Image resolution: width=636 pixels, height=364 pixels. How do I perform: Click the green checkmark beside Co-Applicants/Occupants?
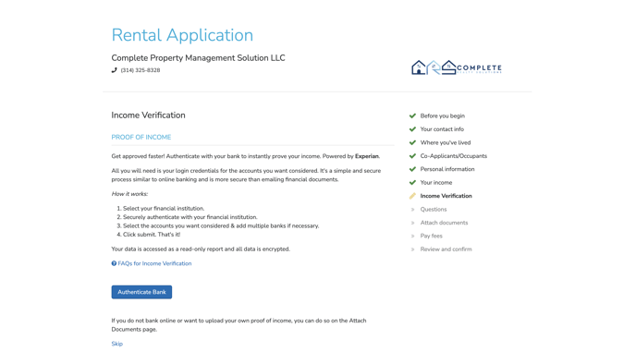[x=412, y=156]
